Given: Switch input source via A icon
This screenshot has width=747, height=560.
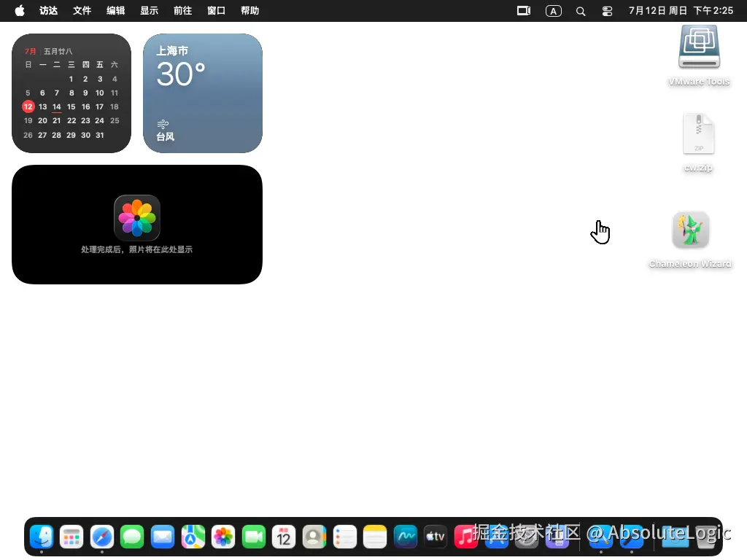Looking at the screenshot, I should pyautogui.click(x=553, y=11).
